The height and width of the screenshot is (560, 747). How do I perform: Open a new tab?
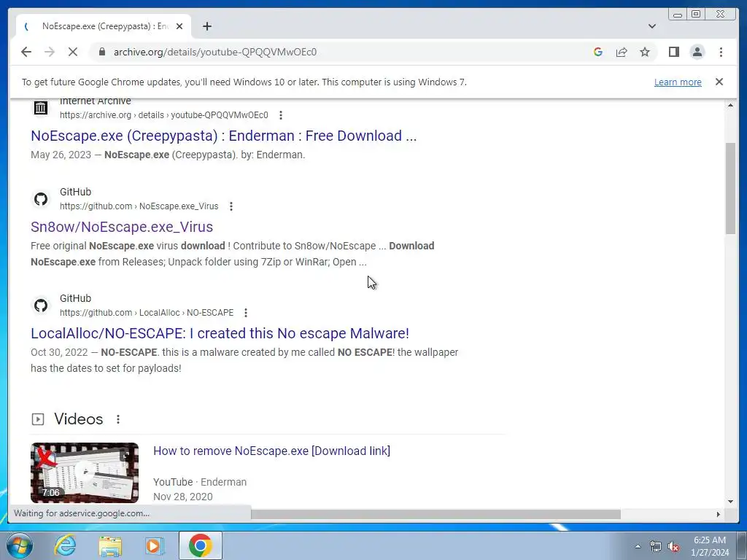pos(206,26)
